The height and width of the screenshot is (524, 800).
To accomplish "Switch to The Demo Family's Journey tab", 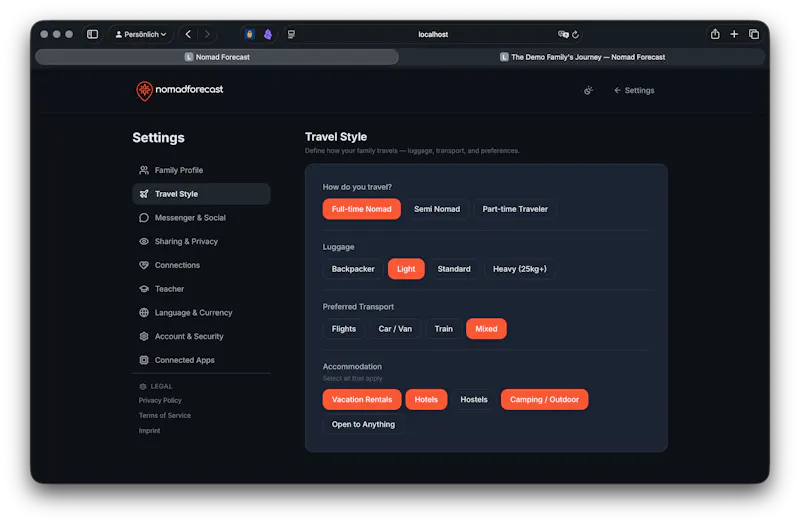I will point(582,57).
